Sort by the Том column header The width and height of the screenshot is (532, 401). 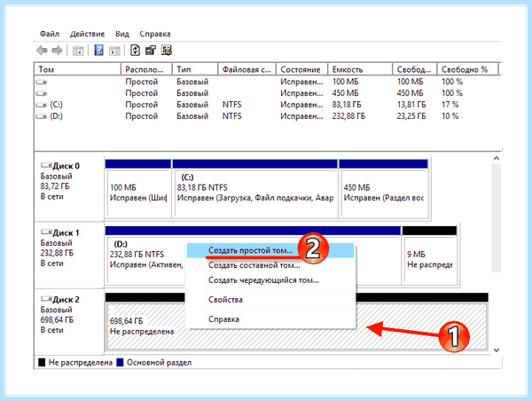click(x=78, y=69)
